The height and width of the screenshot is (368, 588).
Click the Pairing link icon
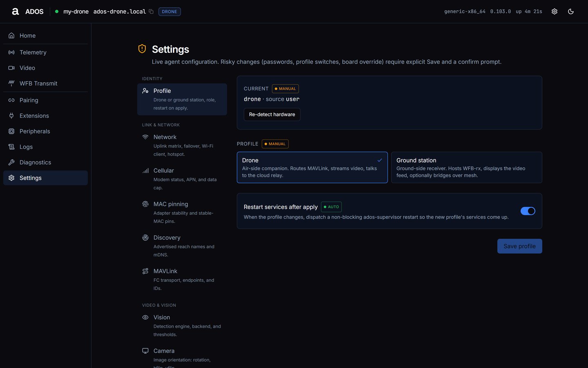pos(11,100)
